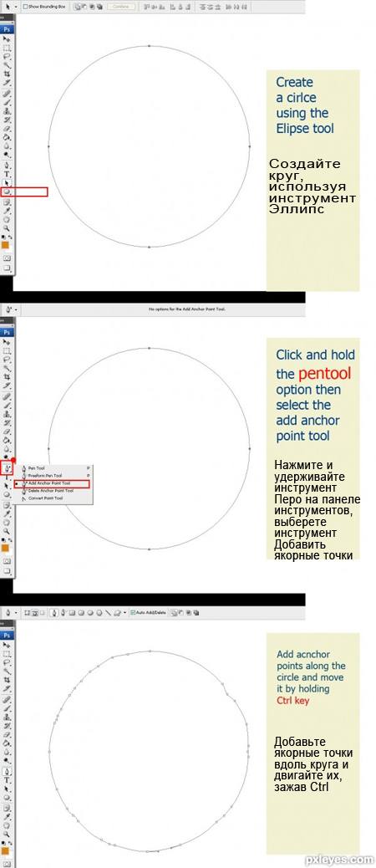Select the Pen tool in bottom screenshot toolbox
The image size is (376, 868).
tap(8, 772)
